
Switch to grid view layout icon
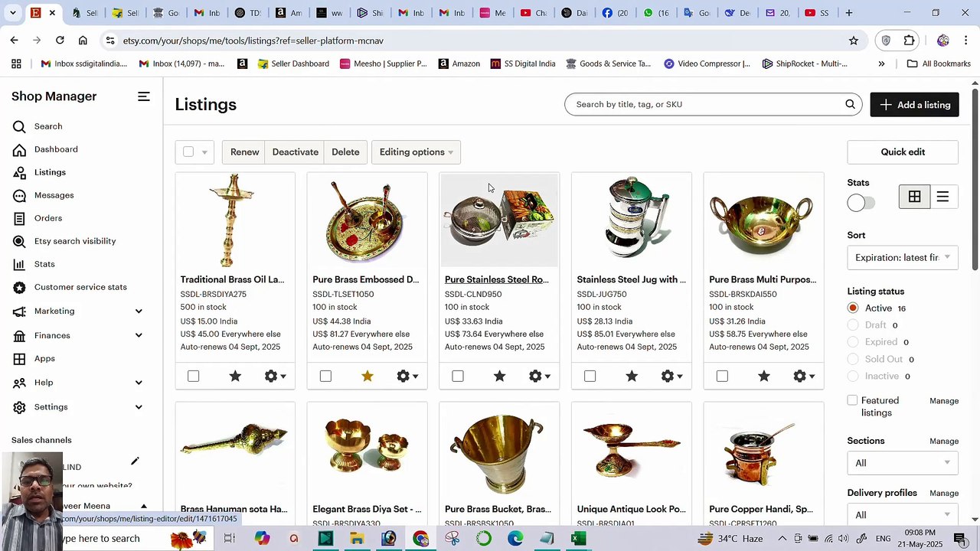[914, 197]
